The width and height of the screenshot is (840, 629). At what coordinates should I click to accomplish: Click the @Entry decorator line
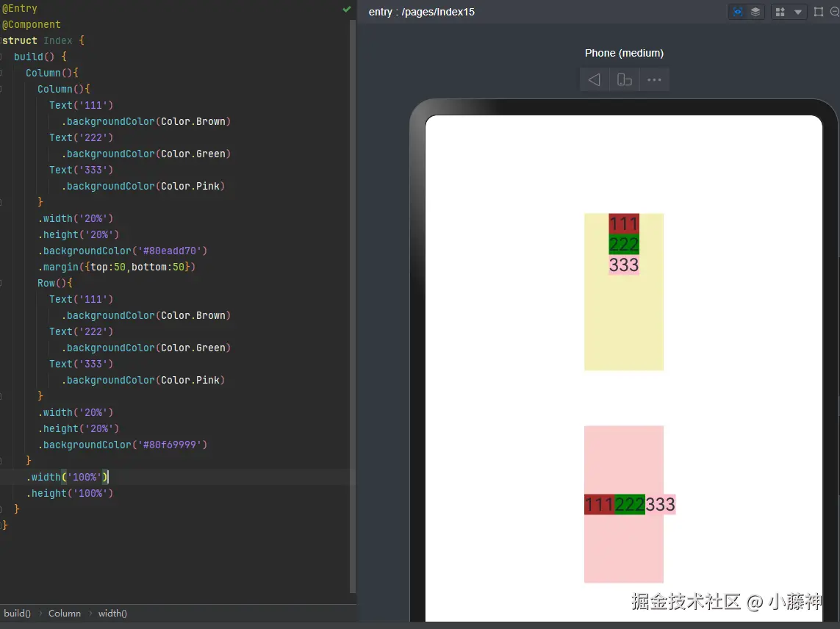tap(20, 9)
